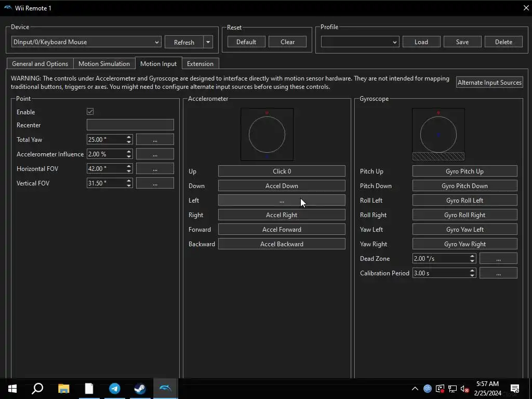
Task: Remap the Accel Down button
Action: click(282, 186)
